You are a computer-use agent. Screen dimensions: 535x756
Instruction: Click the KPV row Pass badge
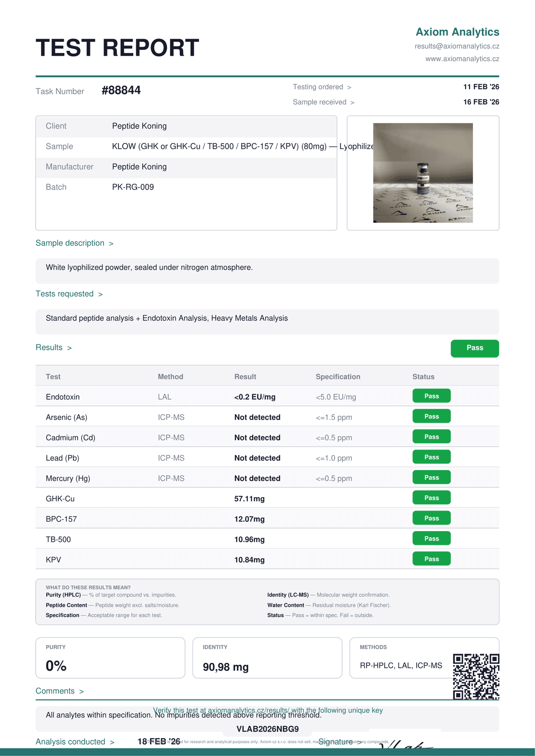click(432, 559)
